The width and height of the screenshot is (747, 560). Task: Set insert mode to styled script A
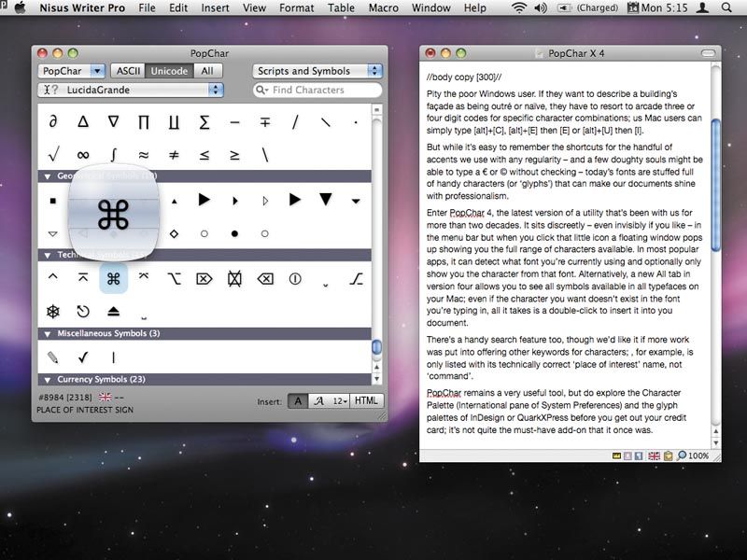pos(318,401)
